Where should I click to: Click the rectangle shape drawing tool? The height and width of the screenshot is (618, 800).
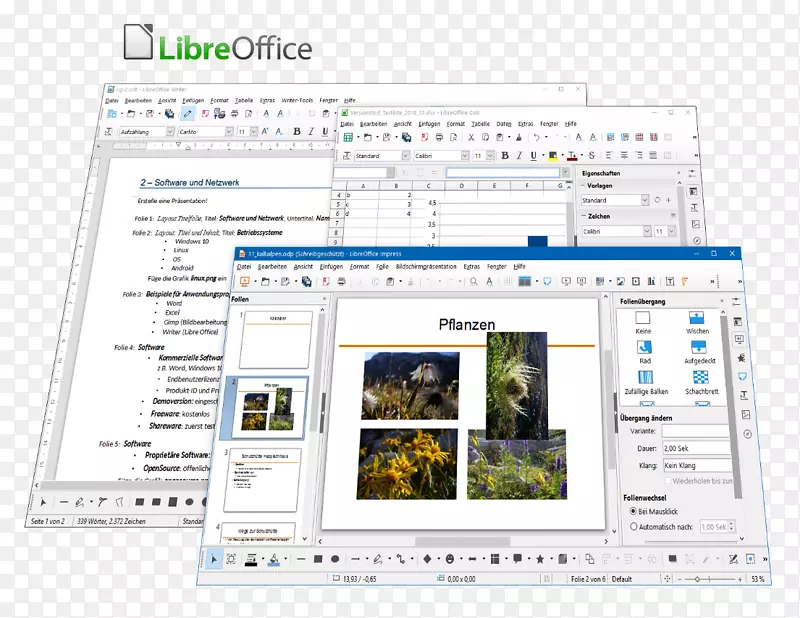pyautogui.click(x=316, y=558)
